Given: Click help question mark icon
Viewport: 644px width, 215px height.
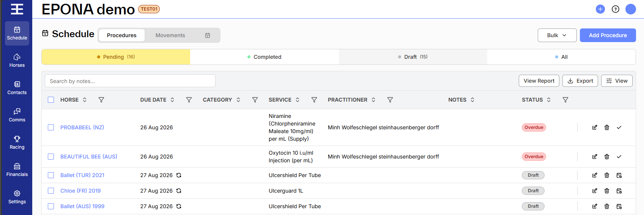Looking at the screenshot, I should coord(616,9).
